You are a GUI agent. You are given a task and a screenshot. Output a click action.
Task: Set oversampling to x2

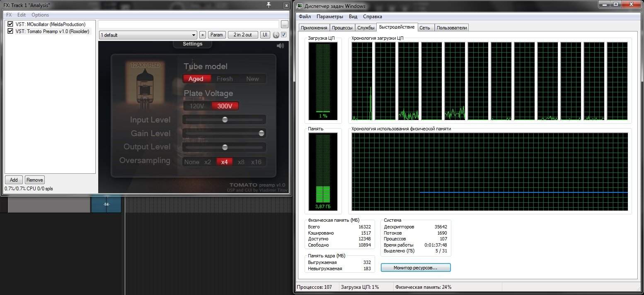click(x=208, y=162)
